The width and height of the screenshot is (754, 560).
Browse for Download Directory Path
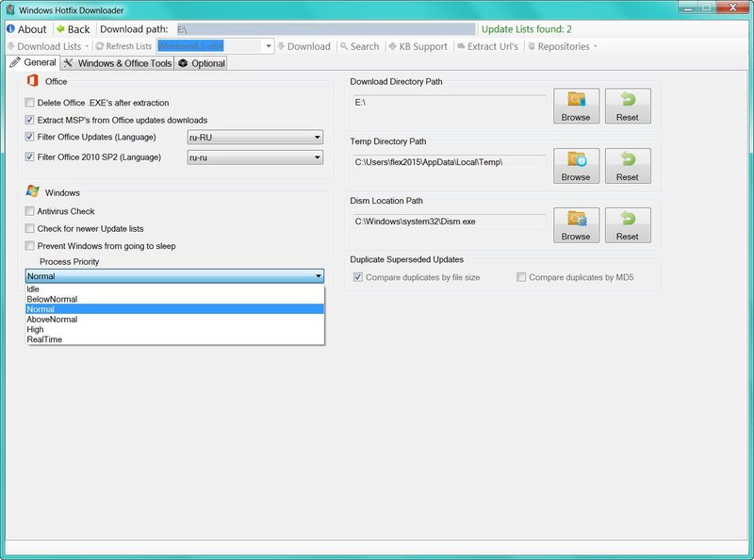576,106
